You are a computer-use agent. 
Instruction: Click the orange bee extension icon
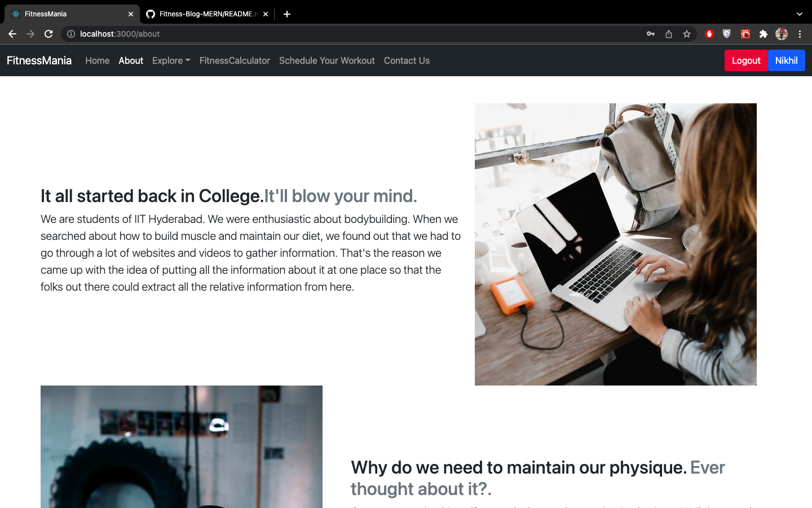pyautogui.click(x=745, y=34)
